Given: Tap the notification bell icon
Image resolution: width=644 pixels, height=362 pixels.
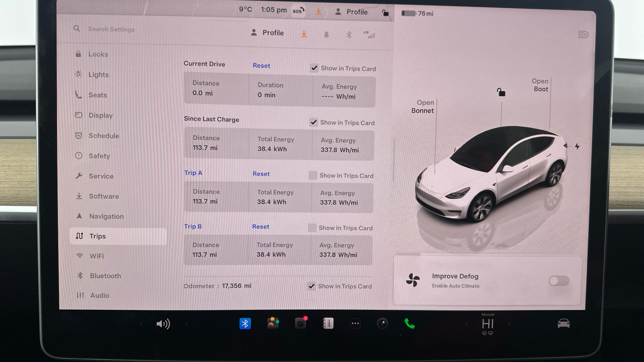Looking at the screenshot, I should click(326, 35).
